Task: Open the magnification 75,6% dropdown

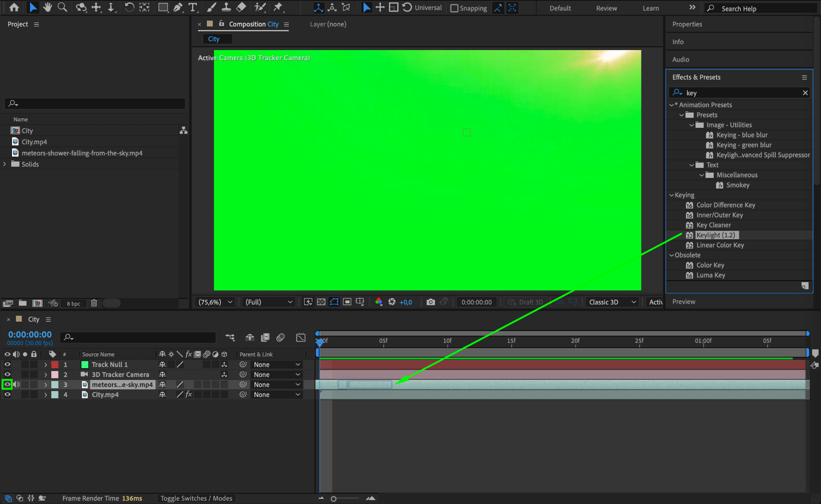Action: [x=215, y=302]
